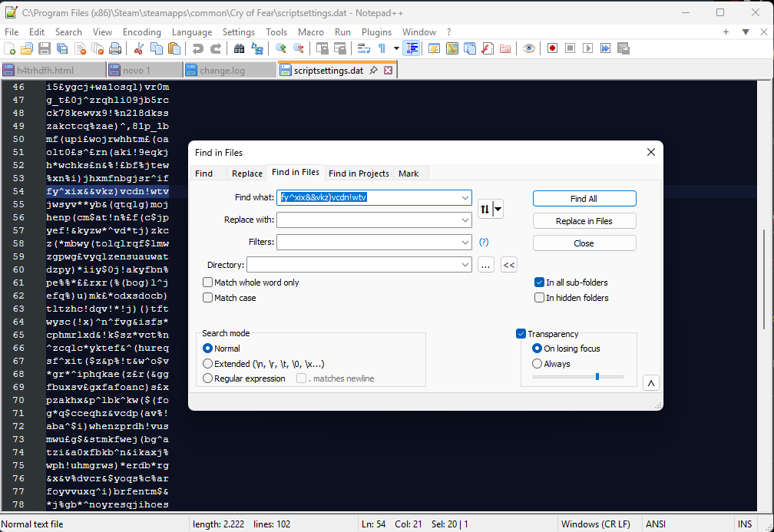
Task: Switch to the Replace tab
Action: point(246,173)
